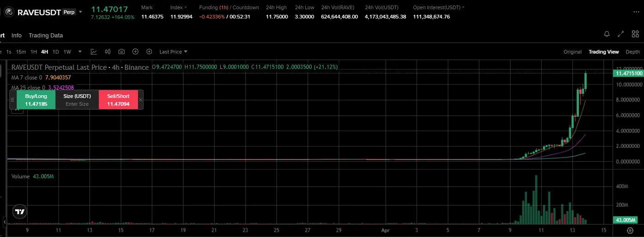Open the Last Price dropdown
644x237 pixels.
[x=173, y=52]
